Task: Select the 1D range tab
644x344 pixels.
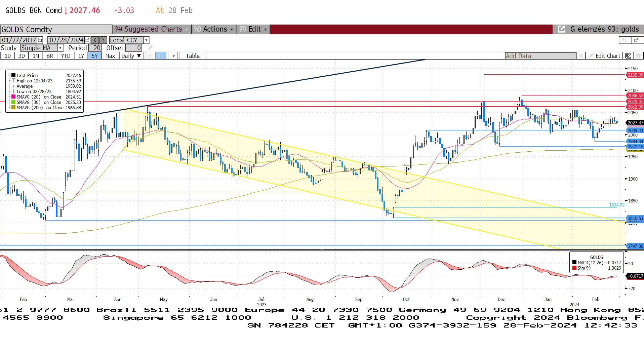Action: (x=7, y=56)
